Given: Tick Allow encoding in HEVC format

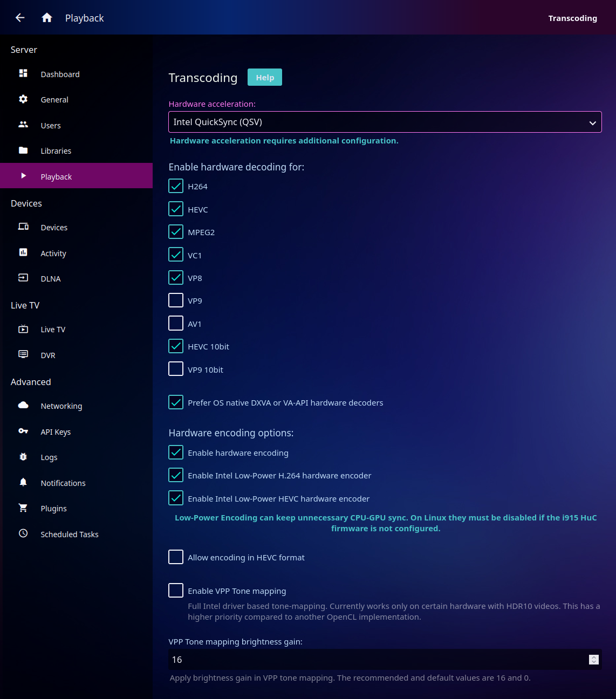Looking at the screenshot, I should 176,557.
